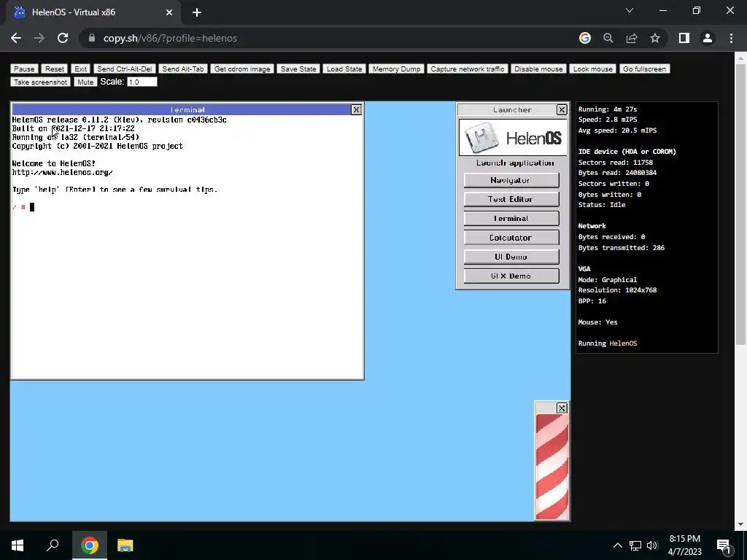Pause the emulator

24,69
